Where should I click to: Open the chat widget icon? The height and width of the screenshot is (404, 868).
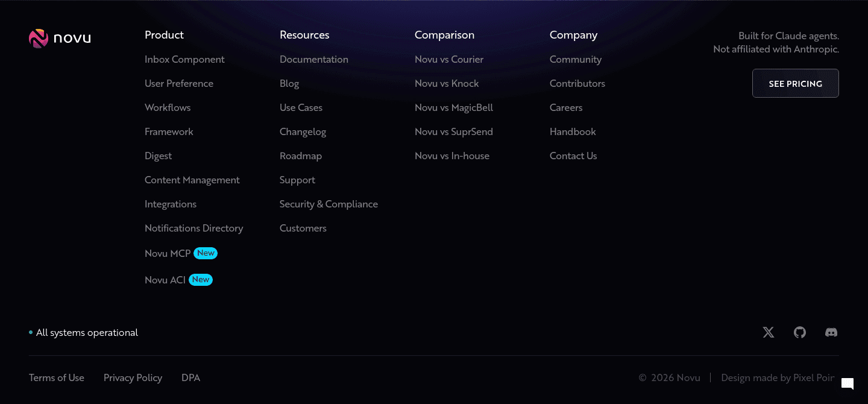point(848,383)
